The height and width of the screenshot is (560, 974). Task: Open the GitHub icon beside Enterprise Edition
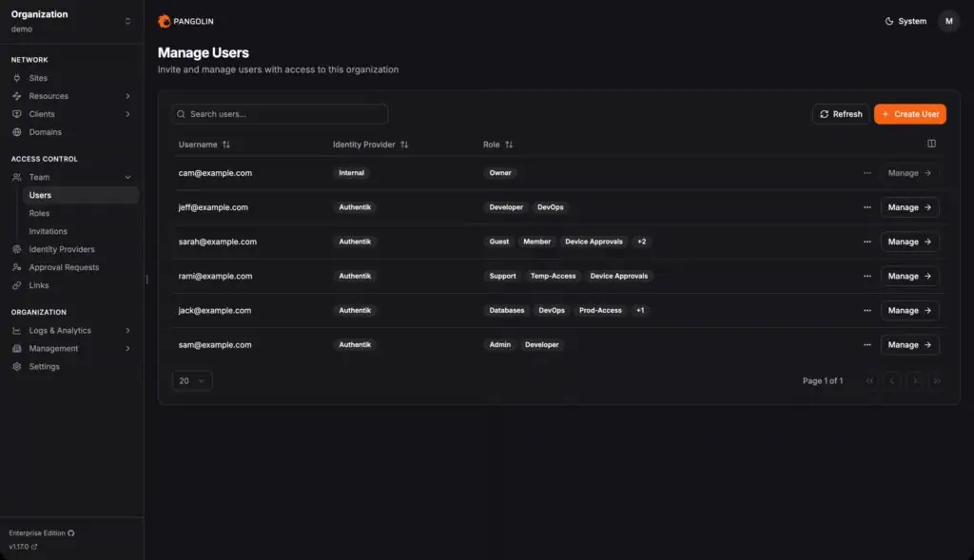coord(71,533)
